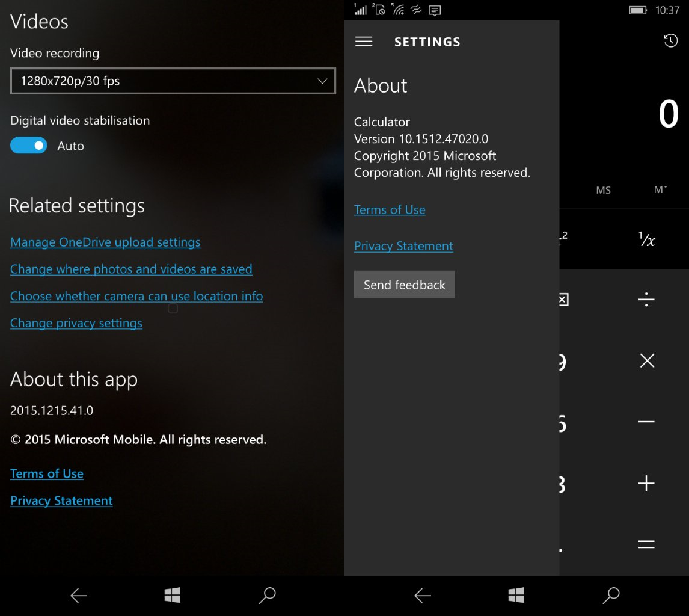
Task: Open Change privacy settings link
Action: click(x=76, y=323)
